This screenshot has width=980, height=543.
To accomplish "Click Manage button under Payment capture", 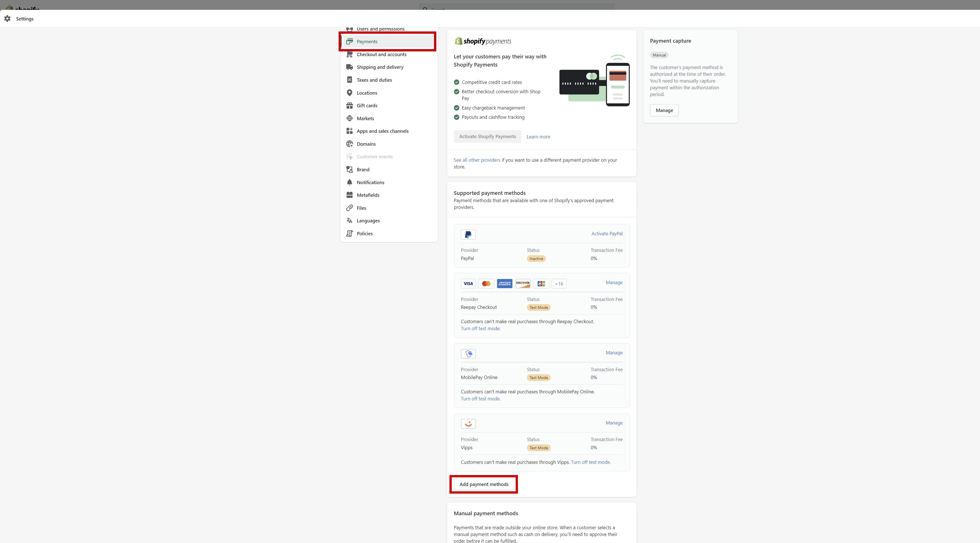I will 664,110.
